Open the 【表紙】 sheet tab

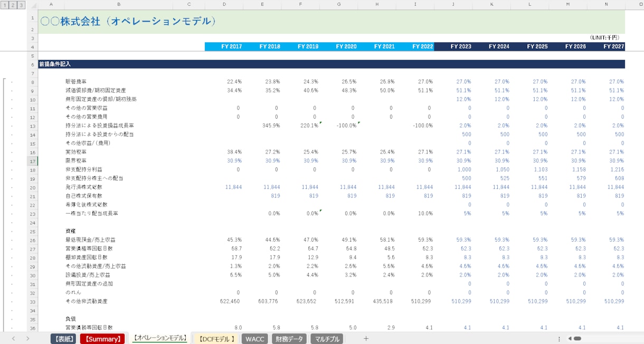coord(63,339)
